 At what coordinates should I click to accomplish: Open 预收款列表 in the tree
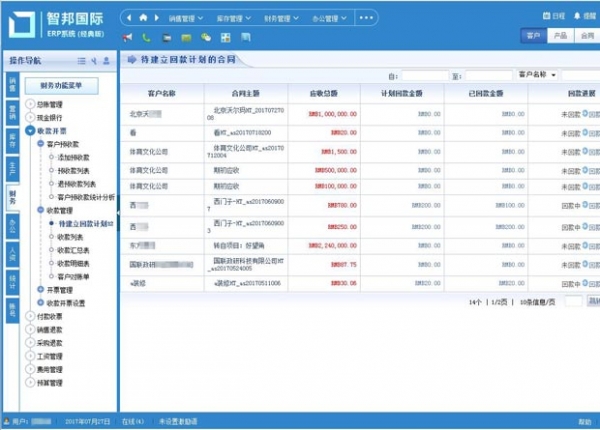tap(73, 171)
